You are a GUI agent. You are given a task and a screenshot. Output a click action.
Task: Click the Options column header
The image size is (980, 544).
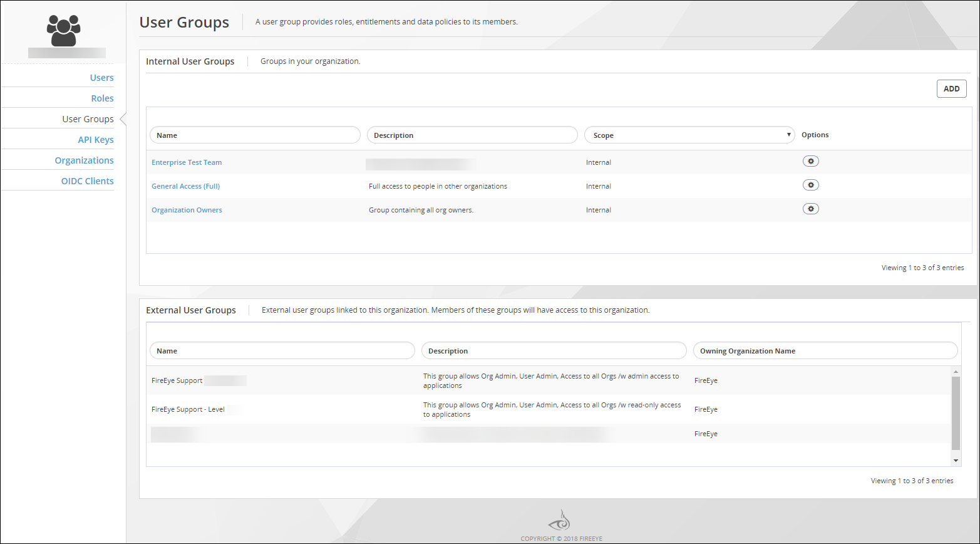[x=815, y=135]
